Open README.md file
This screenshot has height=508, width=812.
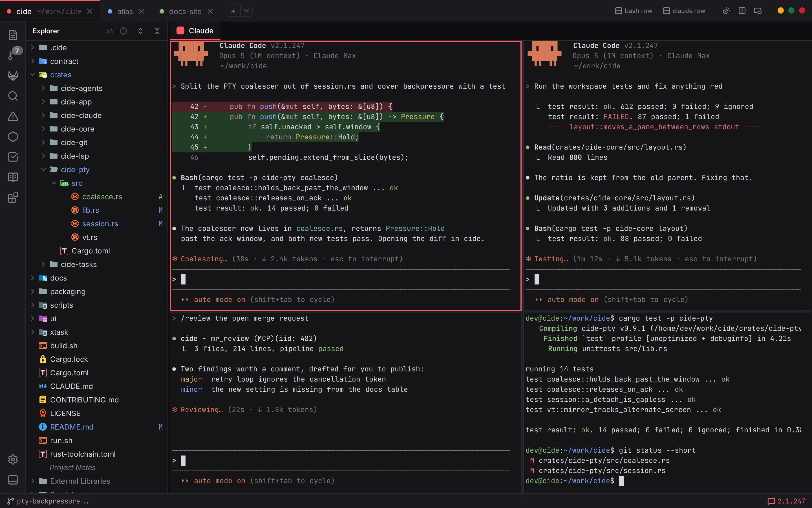(x=71, y=427)
